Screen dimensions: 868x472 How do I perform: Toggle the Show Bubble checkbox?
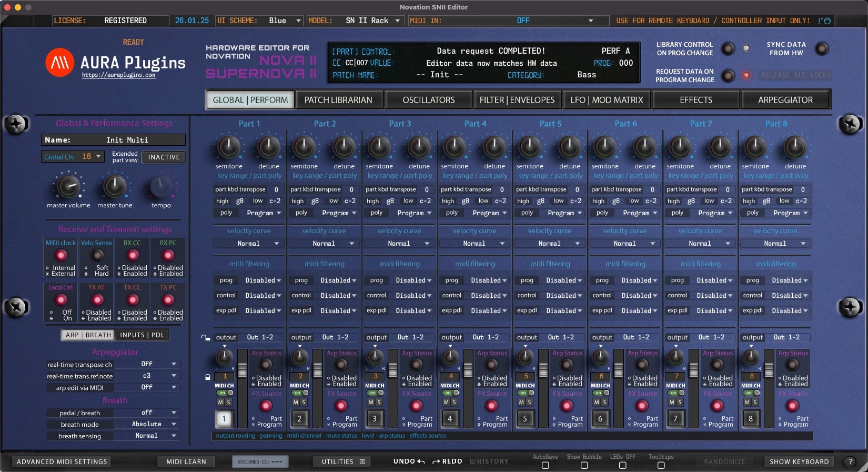(584, 465)
